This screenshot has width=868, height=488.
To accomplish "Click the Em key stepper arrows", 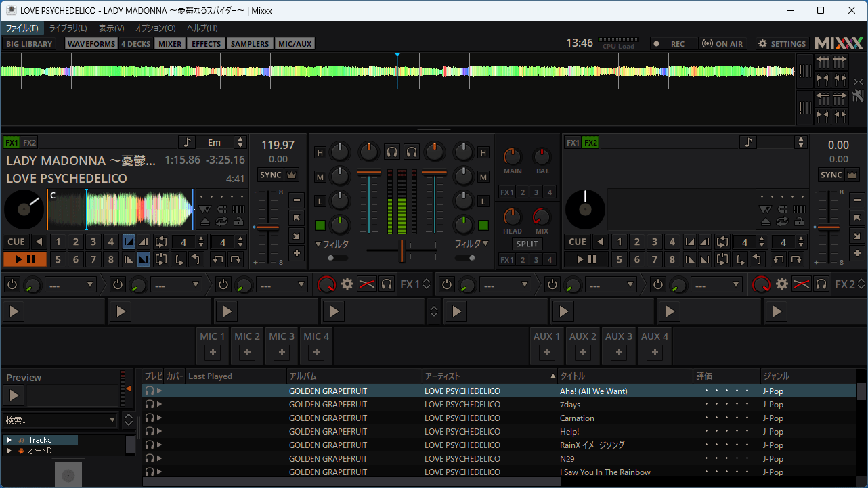I will [240, 142].
